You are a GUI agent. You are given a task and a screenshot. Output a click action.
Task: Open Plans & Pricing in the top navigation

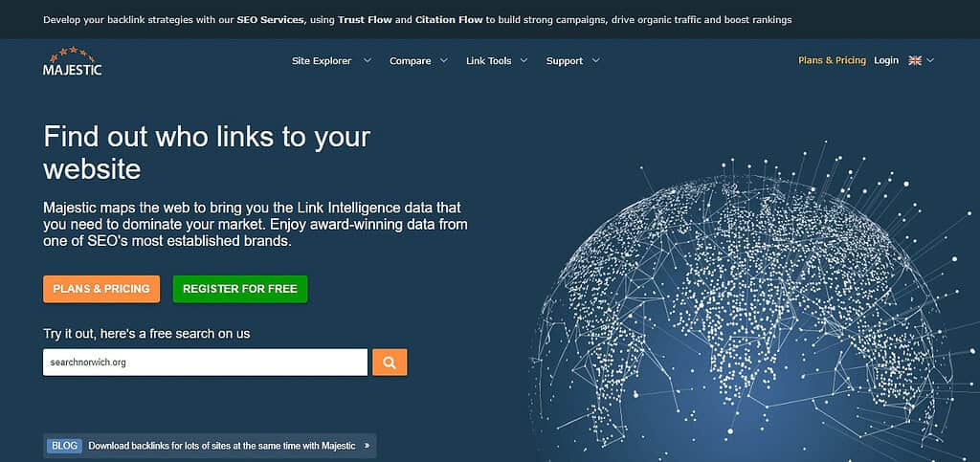coord(832,60)
